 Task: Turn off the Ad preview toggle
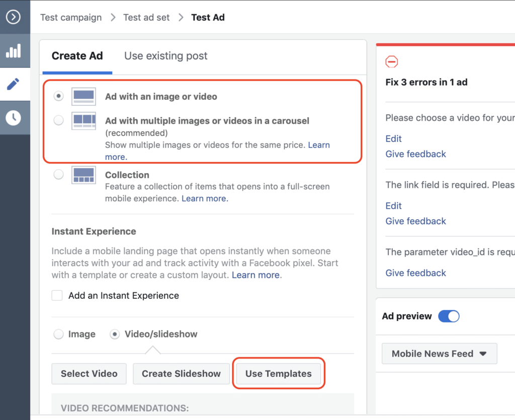tap(449, 316)
